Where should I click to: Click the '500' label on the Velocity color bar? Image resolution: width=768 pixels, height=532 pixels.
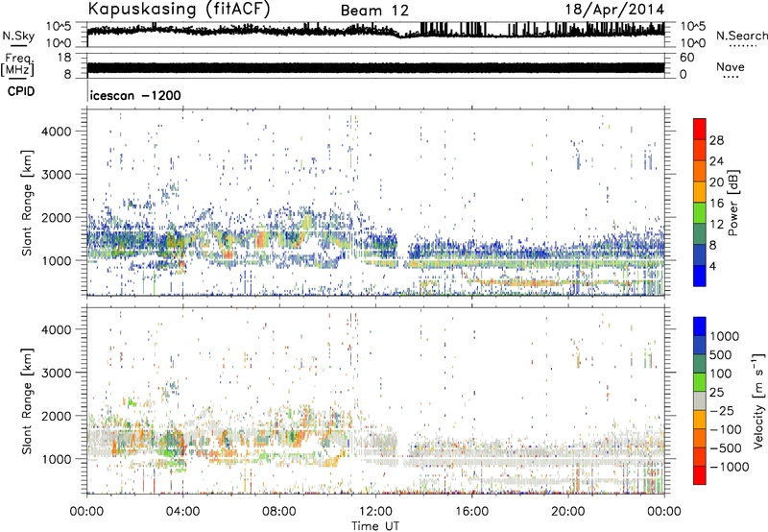(721, 354)
